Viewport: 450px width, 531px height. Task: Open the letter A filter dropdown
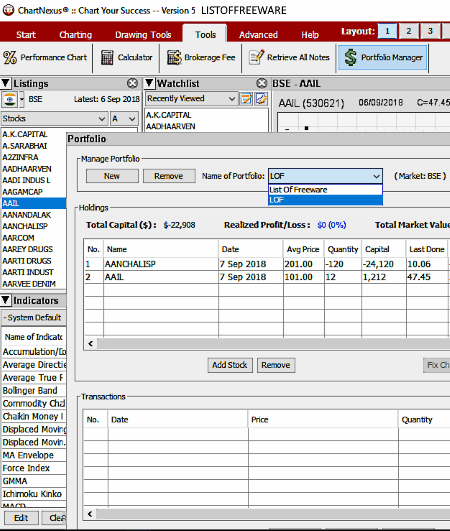pyautogui.click(x=124, y=119)
